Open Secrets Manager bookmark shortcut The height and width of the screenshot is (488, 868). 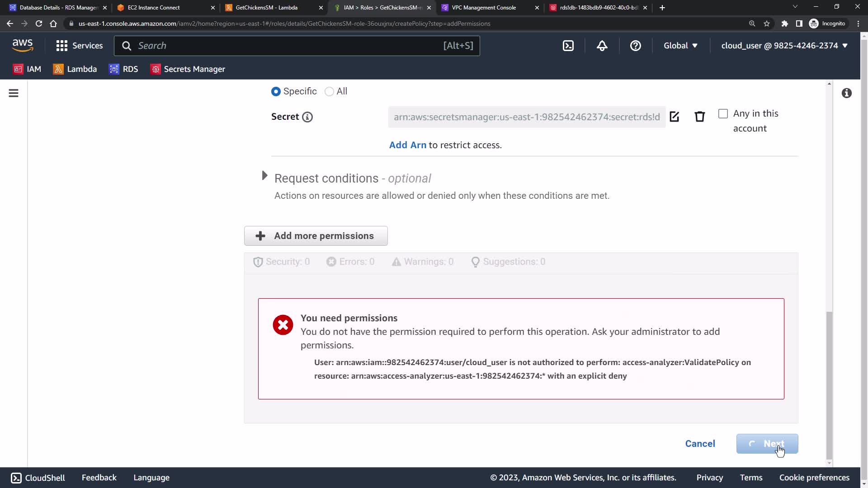188,69
